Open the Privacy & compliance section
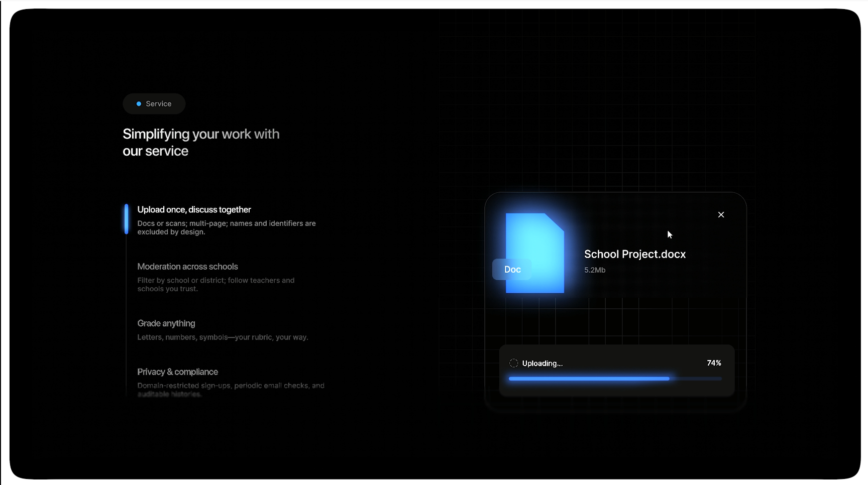Screen dimensions: 868x485 coord(177,372)
